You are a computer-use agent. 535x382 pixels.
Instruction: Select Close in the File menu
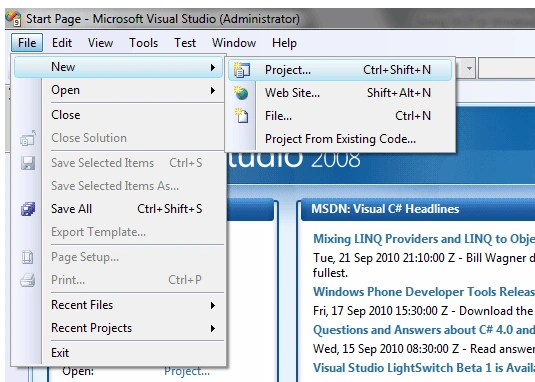119,115
